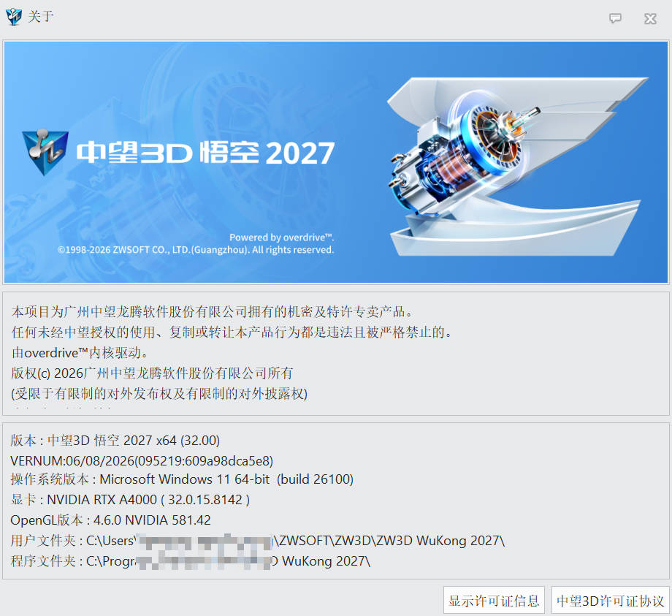Select the 程序文件夹 path line
The width and height of the screenshot is (672, 616).
(x=191, y=561)
